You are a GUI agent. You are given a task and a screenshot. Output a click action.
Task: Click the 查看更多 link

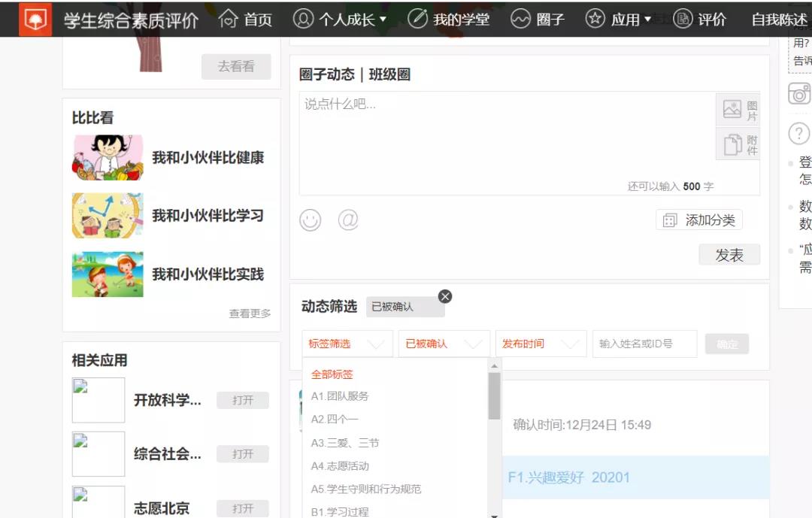(250, 314)
